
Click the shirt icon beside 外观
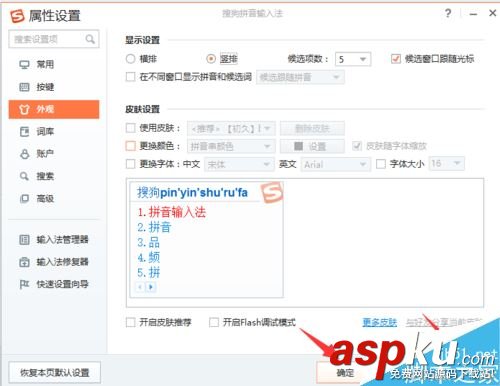coord(24,109)
